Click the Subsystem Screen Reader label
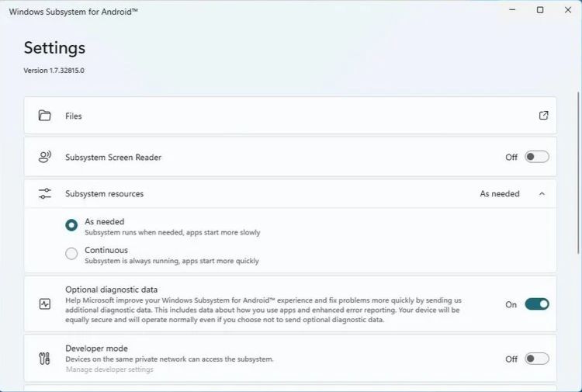 (x=113, y=157)
